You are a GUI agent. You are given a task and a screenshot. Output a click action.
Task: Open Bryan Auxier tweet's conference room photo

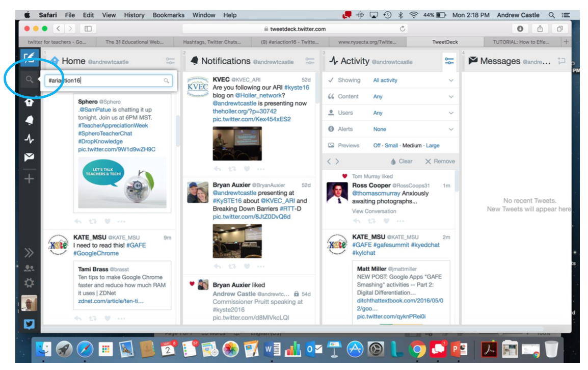click(x=237, y=241)
